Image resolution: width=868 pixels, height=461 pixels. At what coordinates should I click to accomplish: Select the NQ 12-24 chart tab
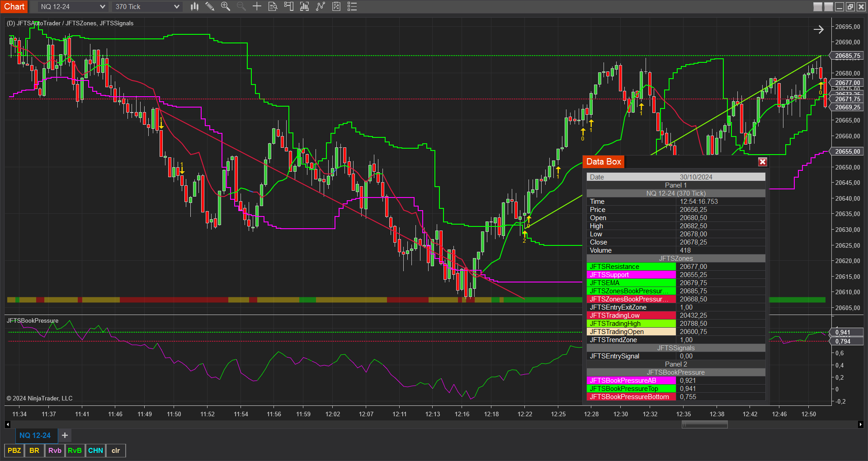(35, 435)
